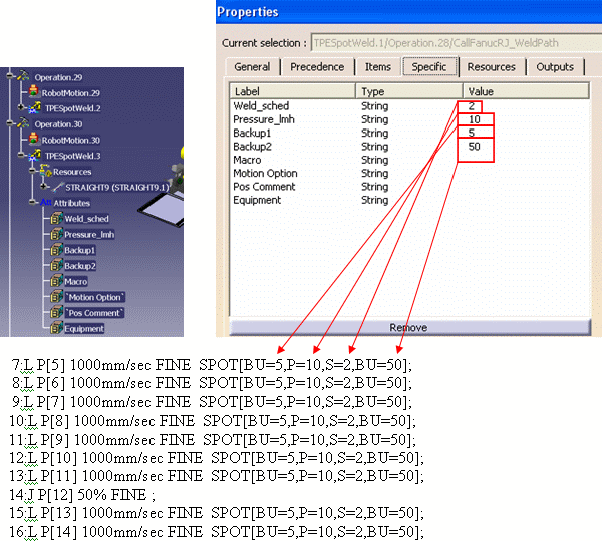This screenshot has height=541, width=602.
Task: Click the Operation.29 node icon
Action: pos(22,76)
